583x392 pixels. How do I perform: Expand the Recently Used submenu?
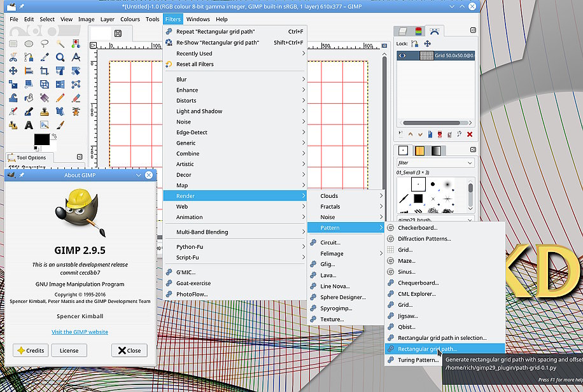click(235, 53)
